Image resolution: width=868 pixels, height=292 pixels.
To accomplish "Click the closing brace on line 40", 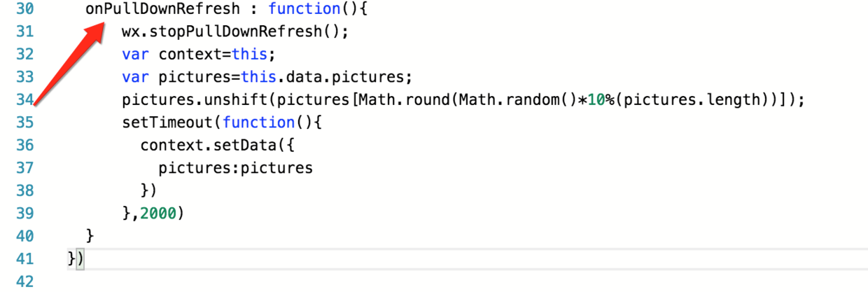I will pos(90,236).
